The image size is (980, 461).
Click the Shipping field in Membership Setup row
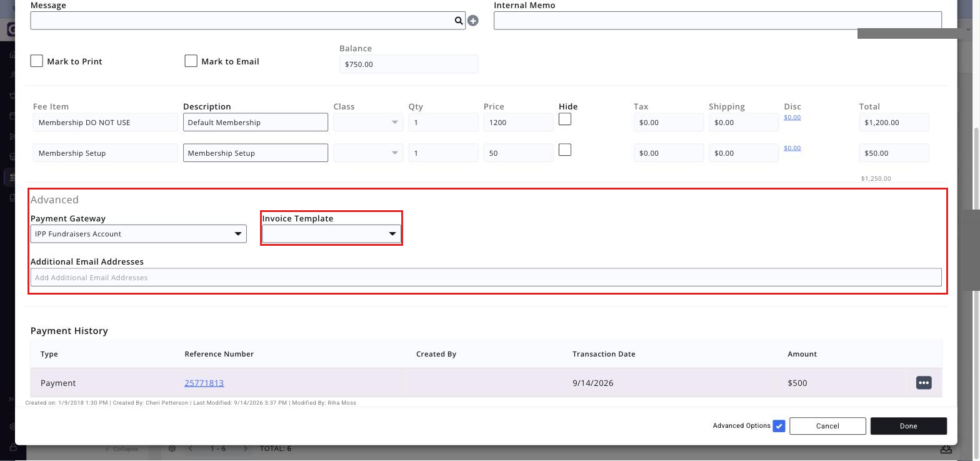click(x=743, y=153)
